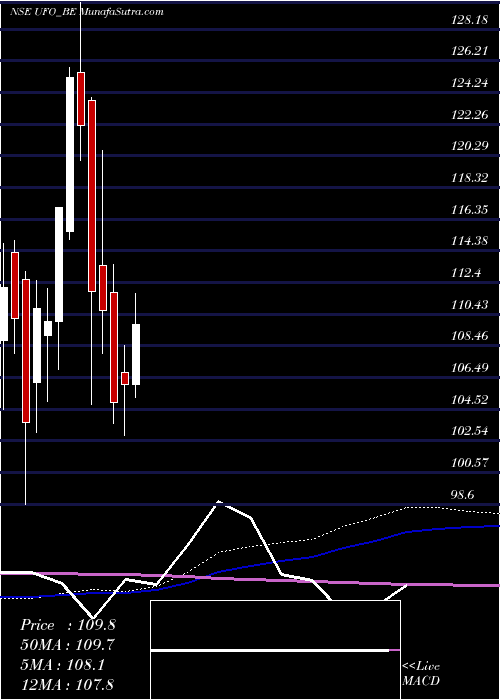The height and width of the screenshot is (700, 500).
Task: Click the 104.52 price axis label
Action: (x=469, y=400)
